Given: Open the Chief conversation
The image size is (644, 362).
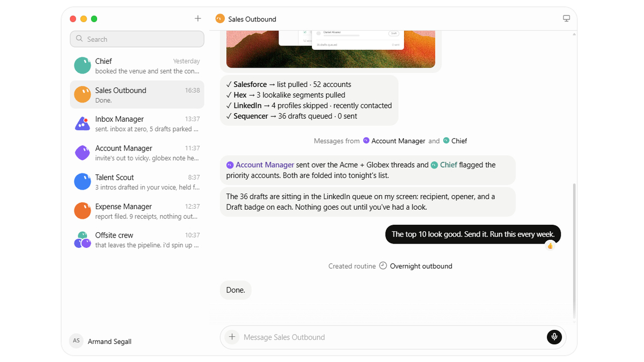Looking at the screenshot, I should tap(137, 65).
